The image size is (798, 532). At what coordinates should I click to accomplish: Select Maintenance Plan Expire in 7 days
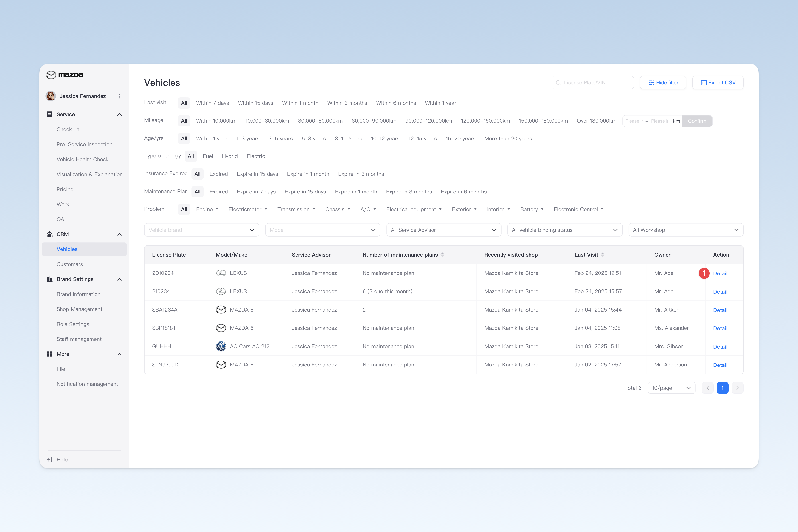(x=256, y=192)
